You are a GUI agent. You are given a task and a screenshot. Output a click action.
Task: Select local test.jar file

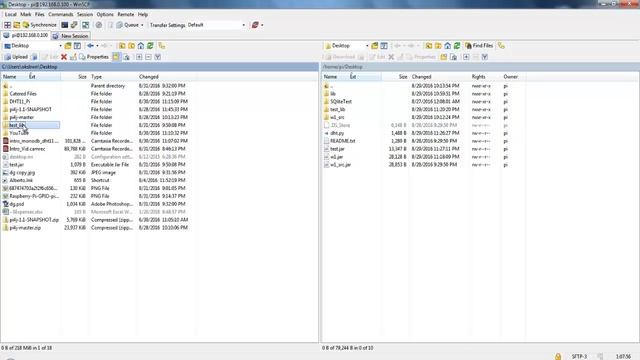point(16,164)
